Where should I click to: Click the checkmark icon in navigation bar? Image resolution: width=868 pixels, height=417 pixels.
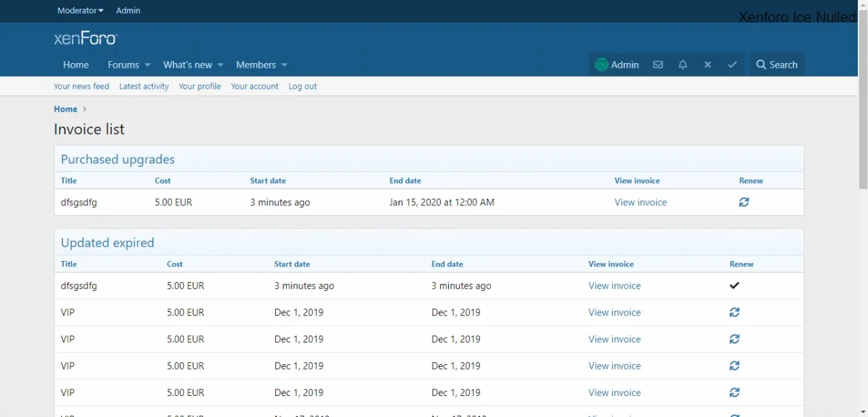[x=732, y=65]
